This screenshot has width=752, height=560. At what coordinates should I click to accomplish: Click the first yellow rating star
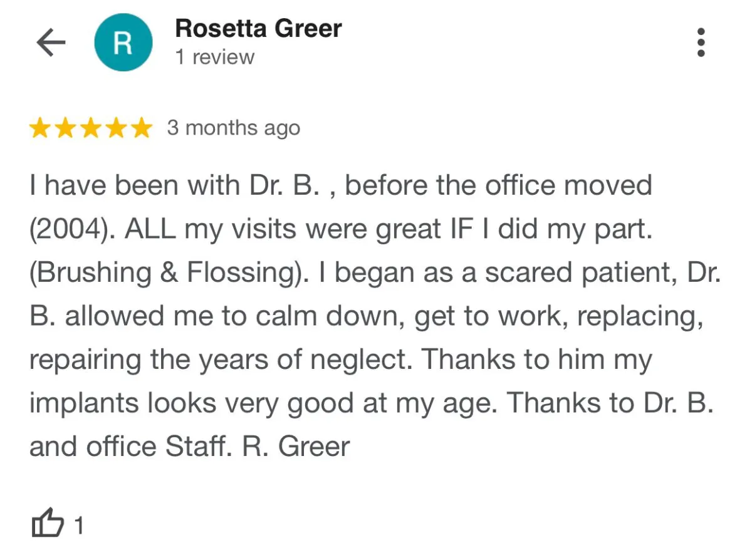41,128
